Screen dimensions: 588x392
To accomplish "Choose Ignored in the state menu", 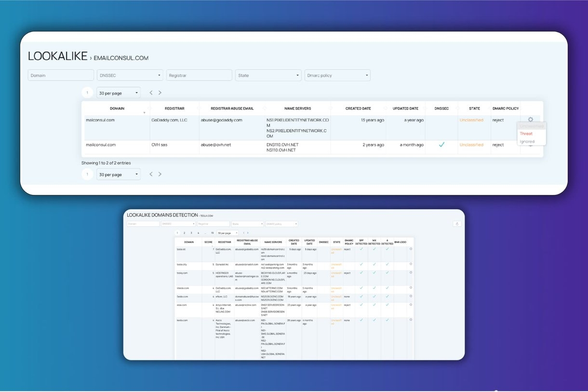I will click(526, 141).
